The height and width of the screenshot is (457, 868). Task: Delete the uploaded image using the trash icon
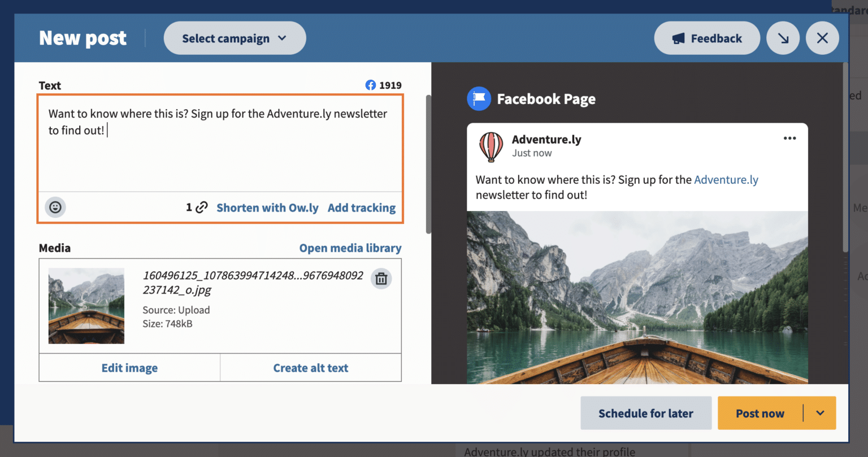[381, 278]
